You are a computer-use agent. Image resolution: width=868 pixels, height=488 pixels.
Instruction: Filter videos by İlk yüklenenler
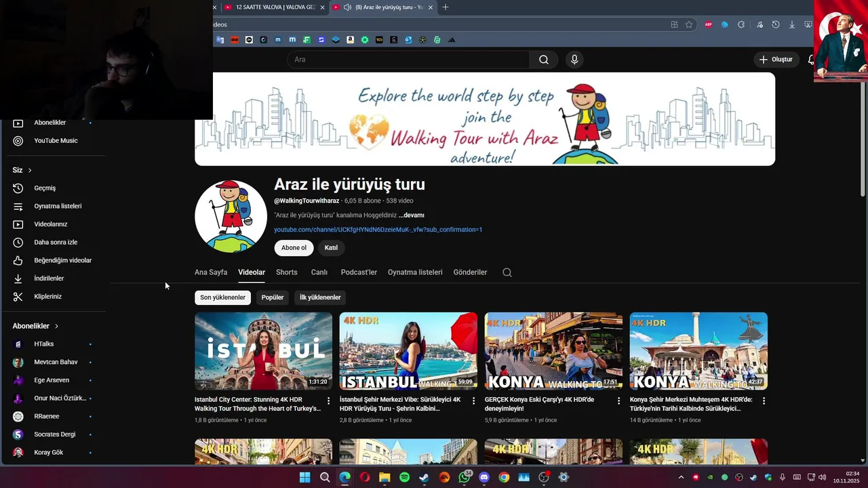point(320,298)
